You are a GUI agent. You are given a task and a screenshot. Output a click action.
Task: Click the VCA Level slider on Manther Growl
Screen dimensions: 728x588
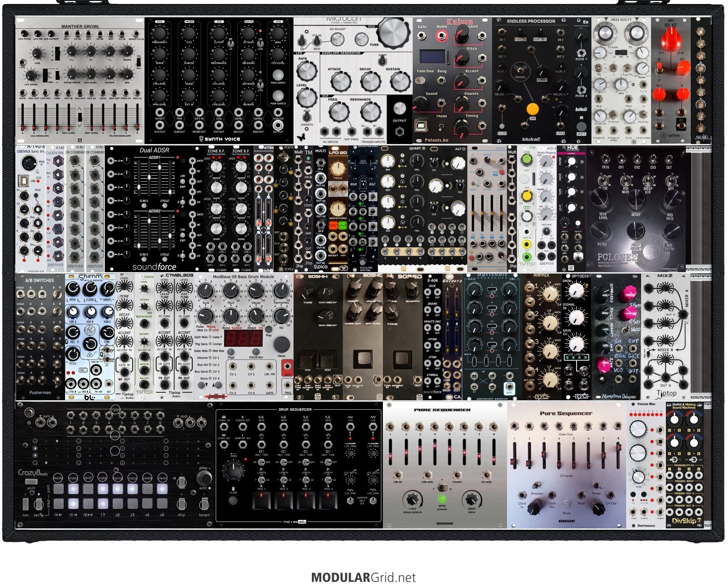click(69, 117)
